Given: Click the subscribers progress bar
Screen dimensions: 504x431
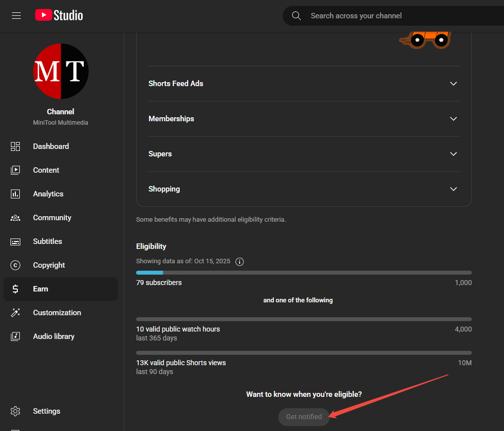Looking at the screenshot, I should [x=303, y=272].
